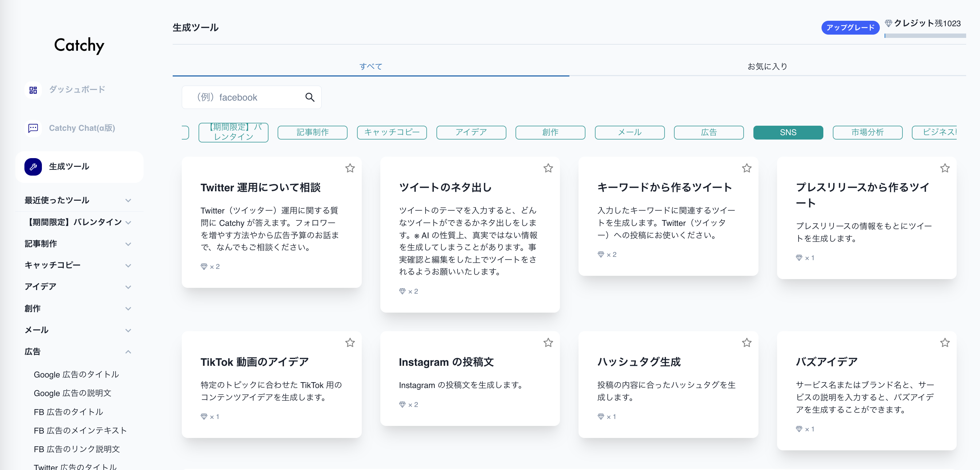This screenshot has height=470, width=980.
Task: Favorite the Twitter 運用について相談 card star
Action: [350, 168]
